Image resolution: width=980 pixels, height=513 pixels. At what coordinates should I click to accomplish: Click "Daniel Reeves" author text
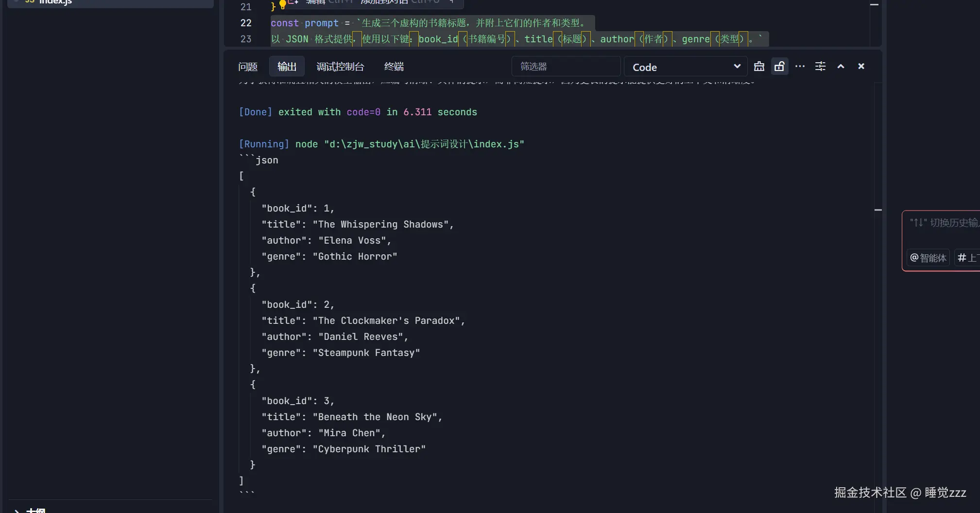361,336
